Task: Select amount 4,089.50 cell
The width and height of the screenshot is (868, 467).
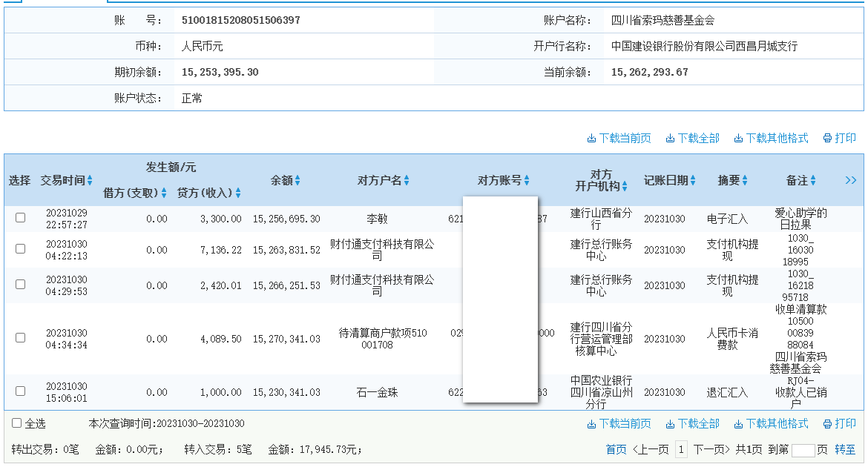Action: click(221, 339)
